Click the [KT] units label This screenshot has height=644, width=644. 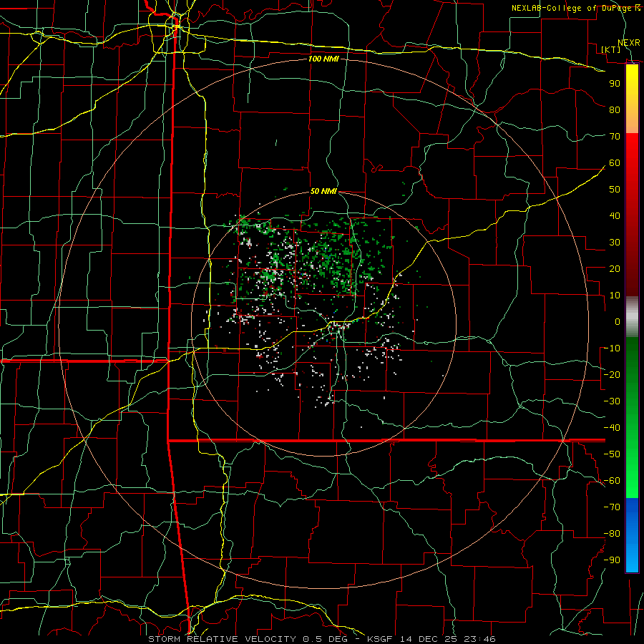point(611,49)
